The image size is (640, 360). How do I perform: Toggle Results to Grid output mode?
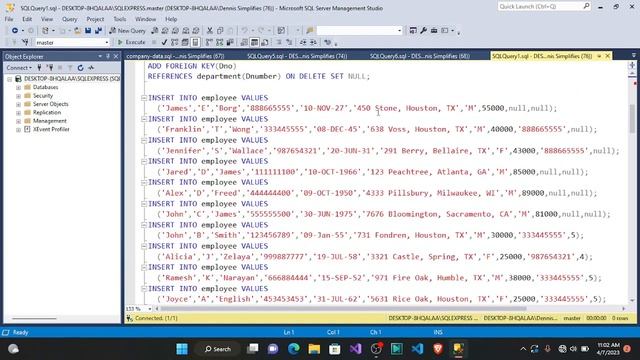point(254,42)
